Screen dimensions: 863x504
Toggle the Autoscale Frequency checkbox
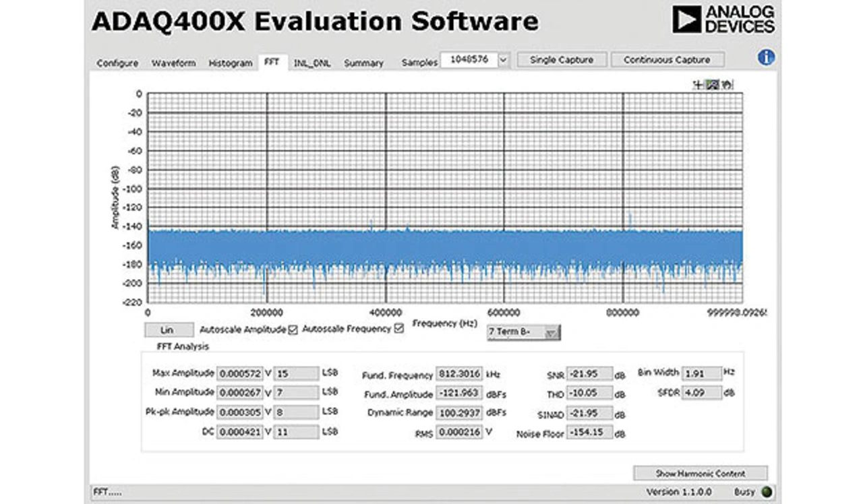point(398,329)
